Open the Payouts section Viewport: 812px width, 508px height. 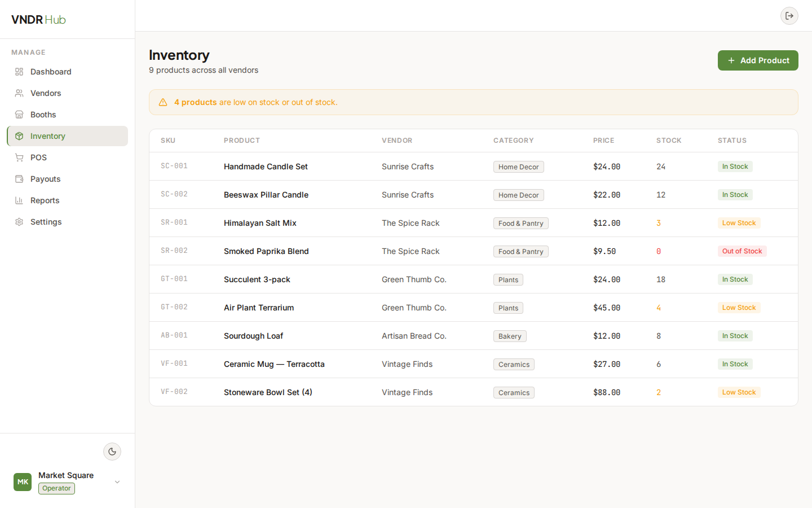click(x=46, y=179)
